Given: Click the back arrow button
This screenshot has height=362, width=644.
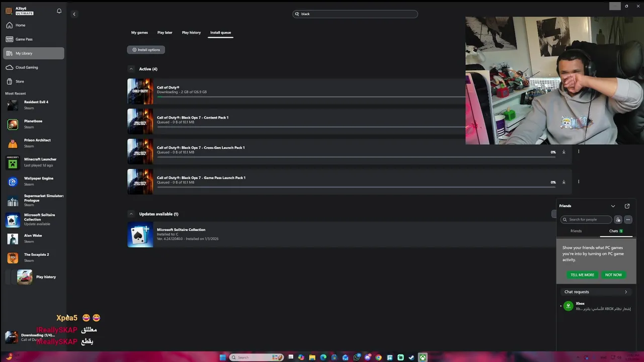Looking at the screenshot, I should point(74,14).
